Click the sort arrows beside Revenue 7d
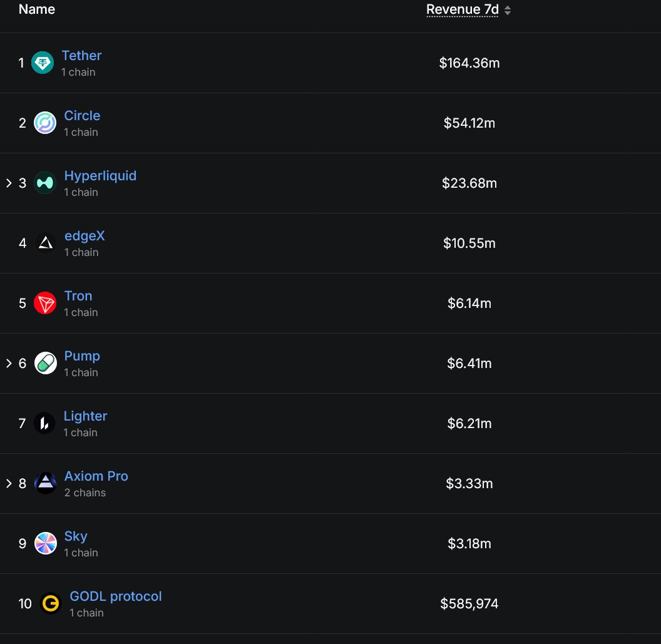 click(x=508, y=10)
